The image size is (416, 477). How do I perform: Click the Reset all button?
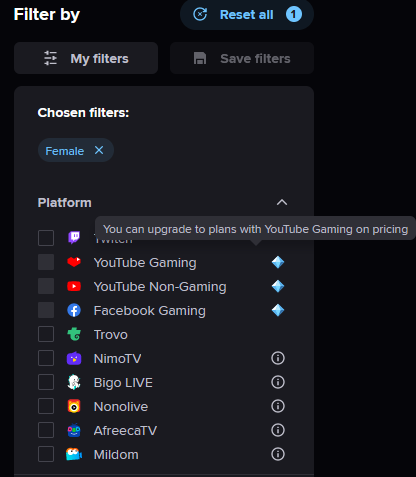point(247,15)
